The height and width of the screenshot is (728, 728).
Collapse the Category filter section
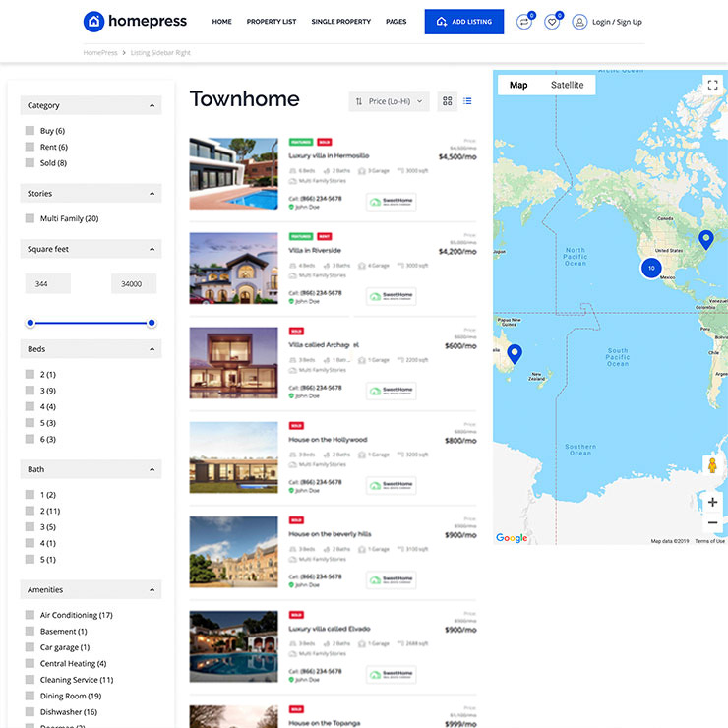[x=152, y=105]
